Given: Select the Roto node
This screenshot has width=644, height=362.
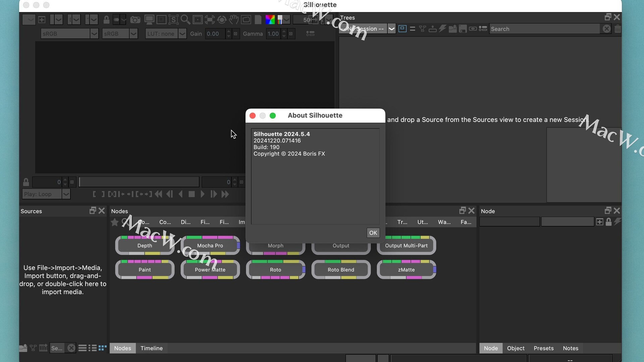Looking at the screenshot, I should point(276,269).
